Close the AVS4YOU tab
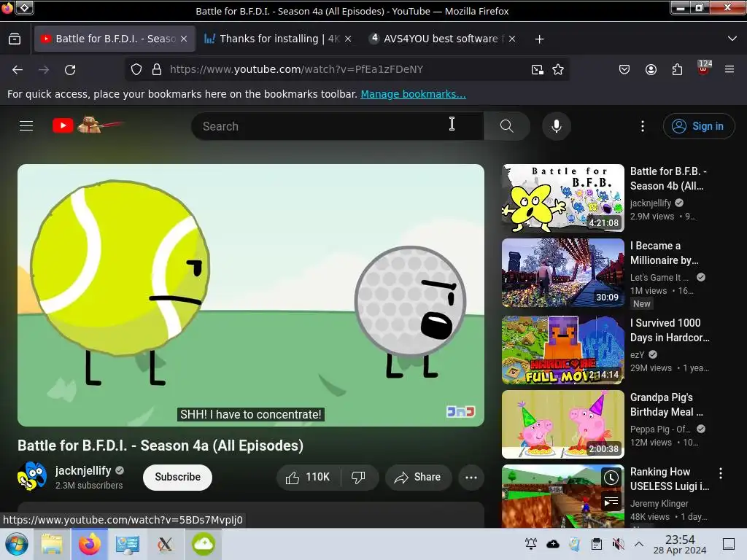747x560 pixels. (x=511, y=39)
